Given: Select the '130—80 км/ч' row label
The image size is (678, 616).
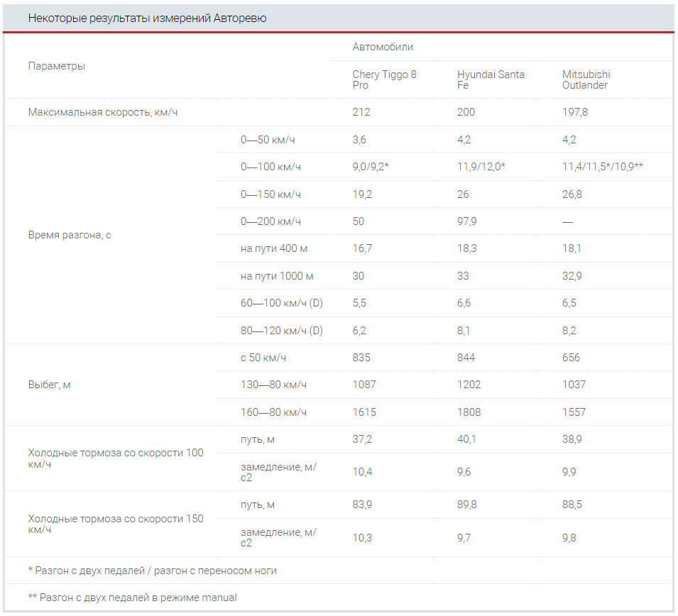Looking at the screenshot, I should 274,385.
